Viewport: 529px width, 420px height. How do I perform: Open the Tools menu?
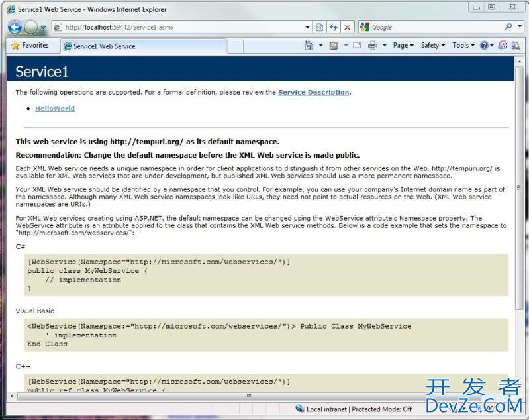pyautogui.click(x=463, y=45)
